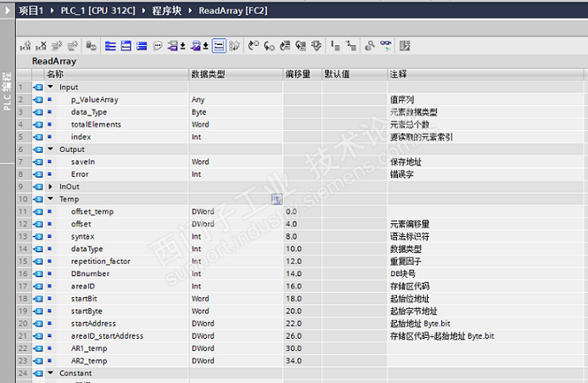Click the small icon in Temp data type cell
This screenshot has height=383, width=588.
(277, 199)
